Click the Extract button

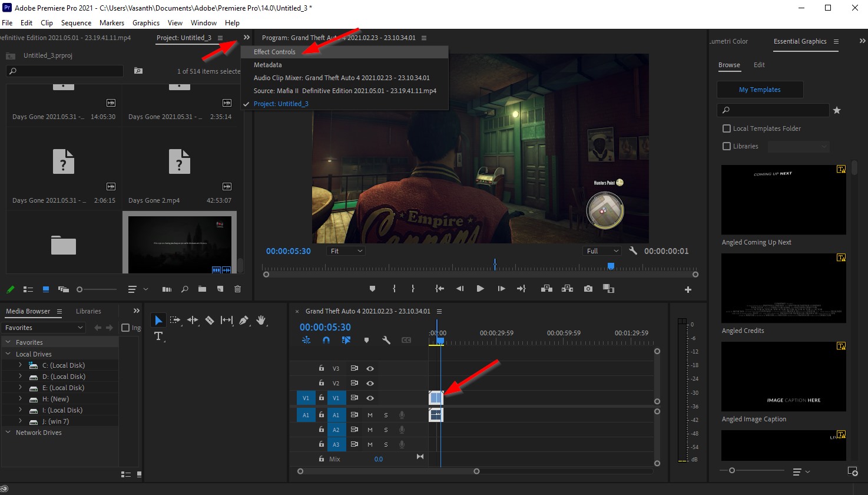click(567, 289)
